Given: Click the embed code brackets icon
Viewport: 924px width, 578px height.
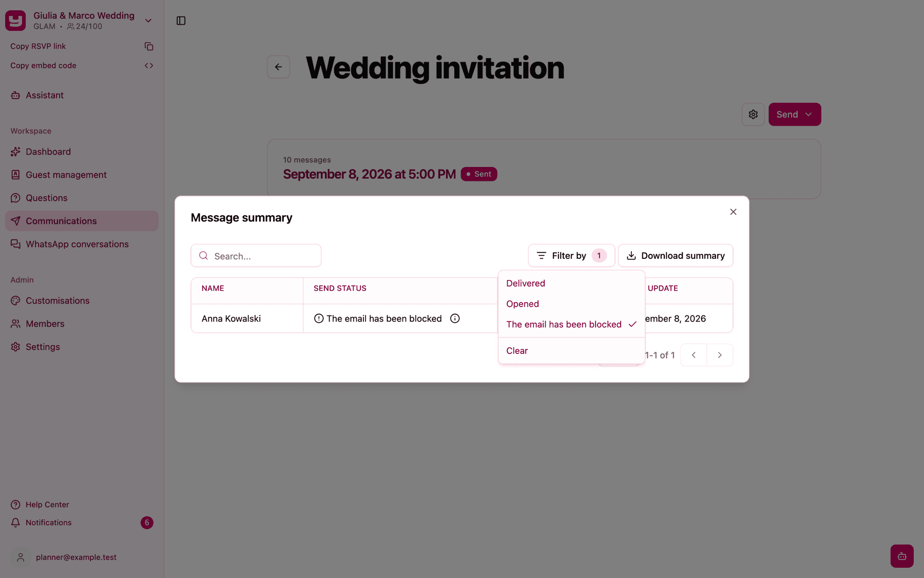Looking at the screenshot, I should click(149, 66).
